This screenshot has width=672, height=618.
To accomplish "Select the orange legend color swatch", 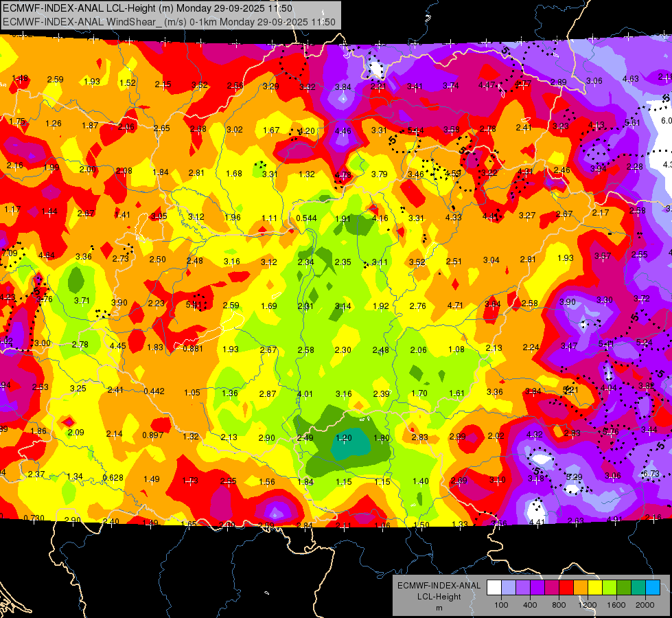I will tap(581, 587).
